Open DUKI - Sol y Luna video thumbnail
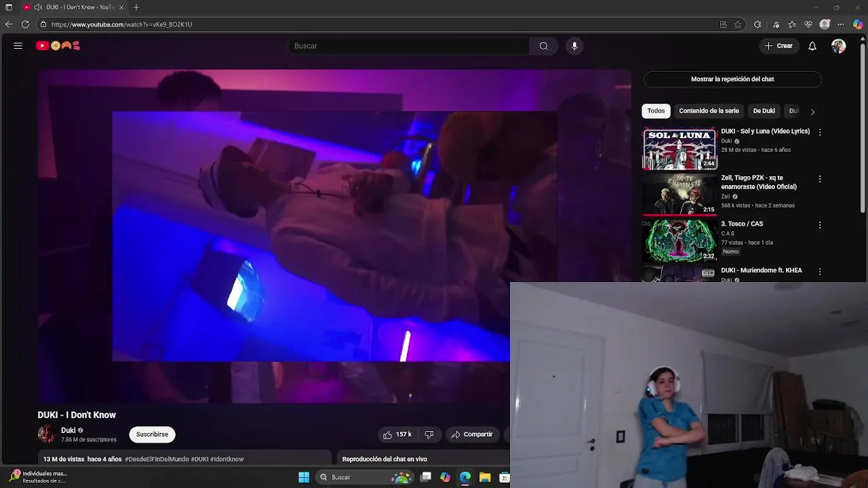868x488 pixels. [x=679, y=149]
